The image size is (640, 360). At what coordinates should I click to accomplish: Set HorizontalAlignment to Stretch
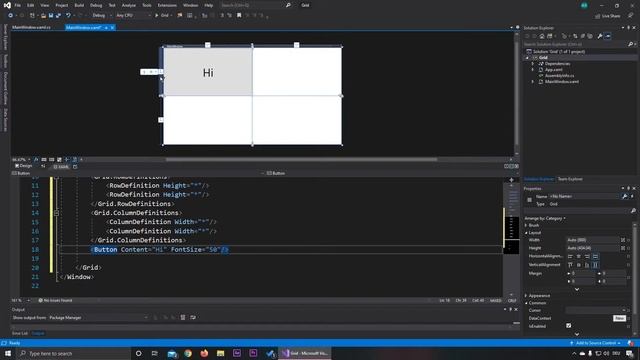point(596,256)
